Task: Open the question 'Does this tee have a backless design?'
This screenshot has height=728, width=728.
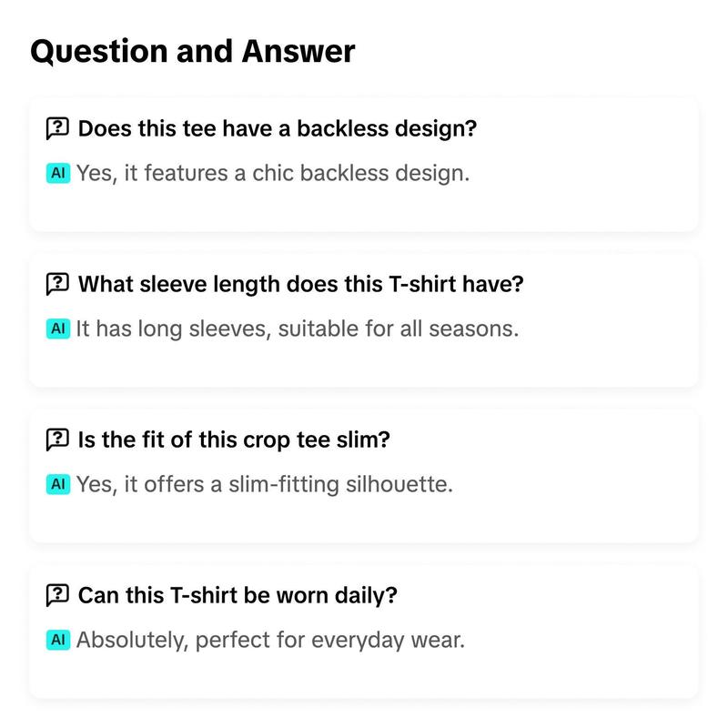Action: click(x=278, y=128)
